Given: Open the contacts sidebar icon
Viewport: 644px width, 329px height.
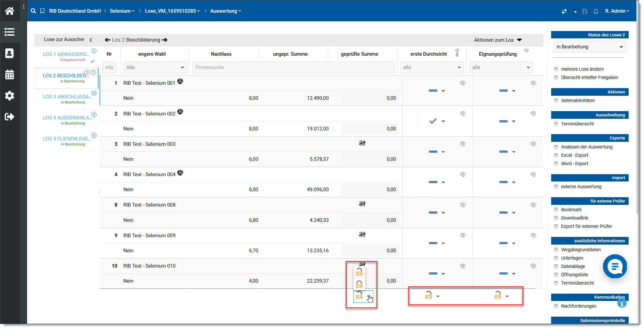Looking at the screenshot, I should click(10, 53).
